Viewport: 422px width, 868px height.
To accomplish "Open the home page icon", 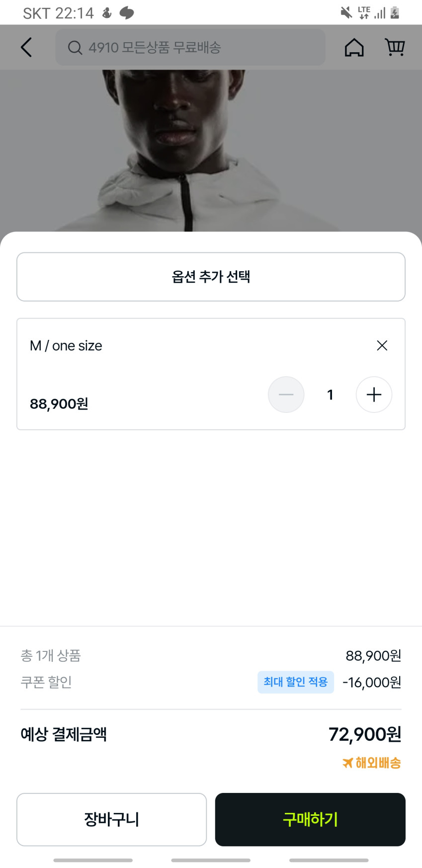I will (x=354, y=48).
